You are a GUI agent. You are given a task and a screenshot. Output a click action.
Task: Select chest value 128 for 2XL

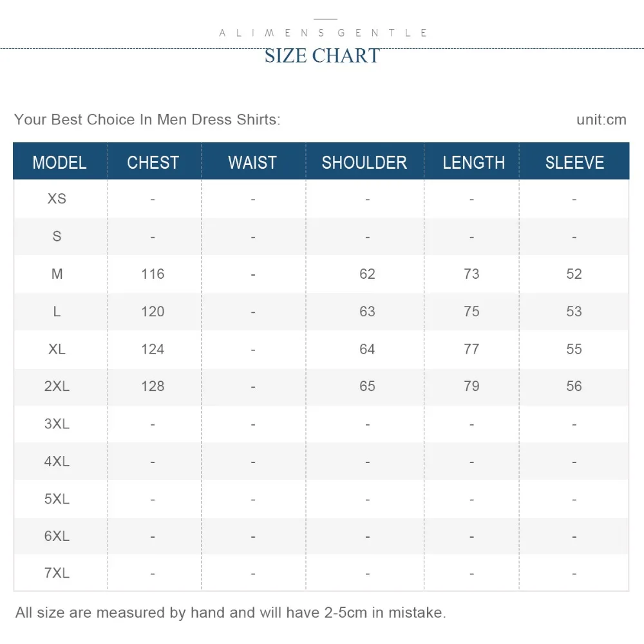tap(153, 386)
